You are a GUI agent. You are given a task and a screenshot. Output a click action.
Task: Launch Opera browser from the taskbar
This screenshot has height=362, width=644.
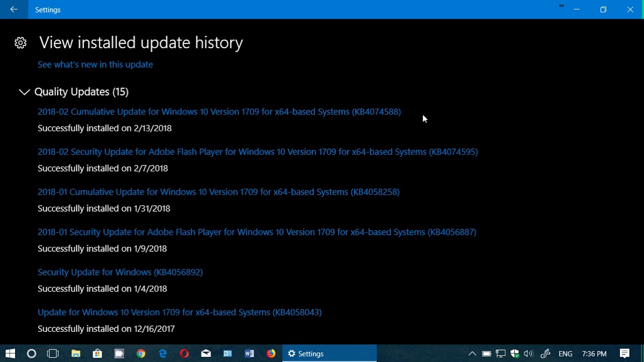[184, 353]
